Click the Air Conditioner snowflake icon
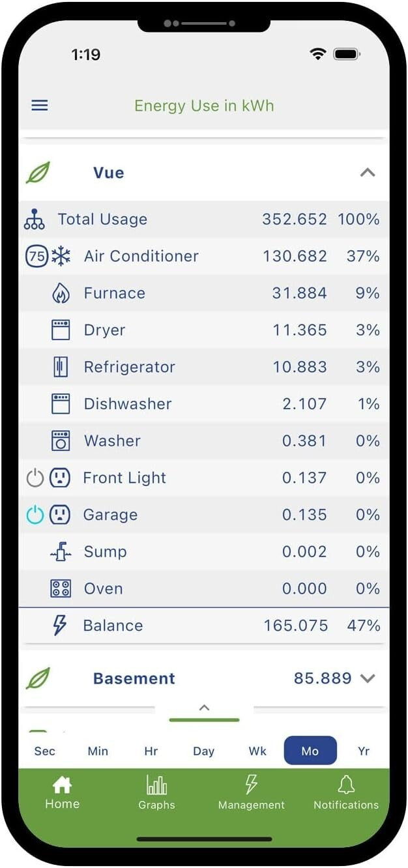 pos(60,256)
